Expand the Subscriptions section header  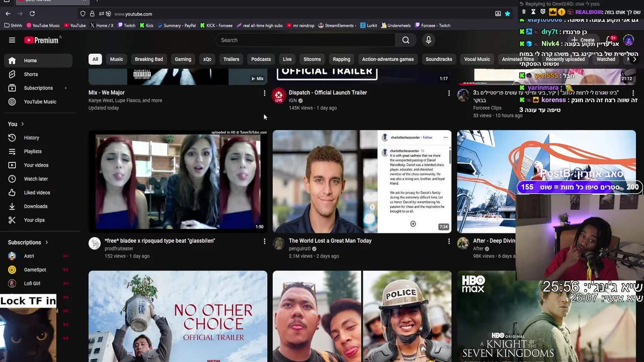pos(28,242)
